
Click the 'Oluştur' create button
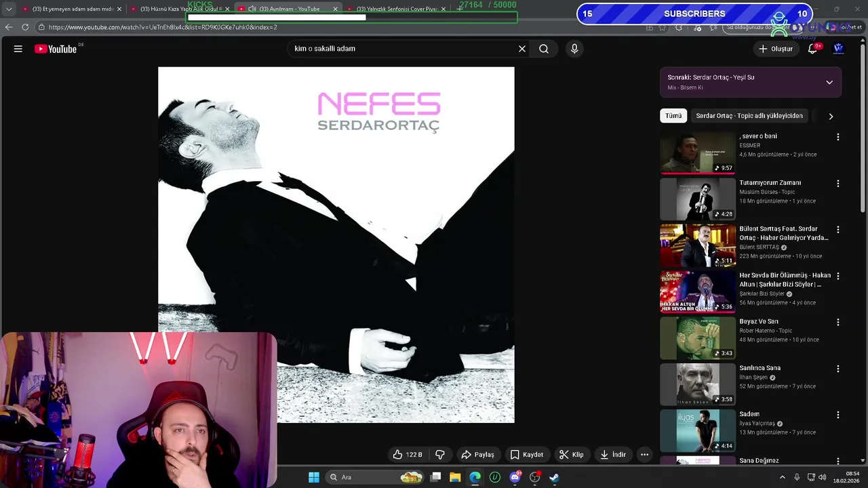tap(775, 49)
